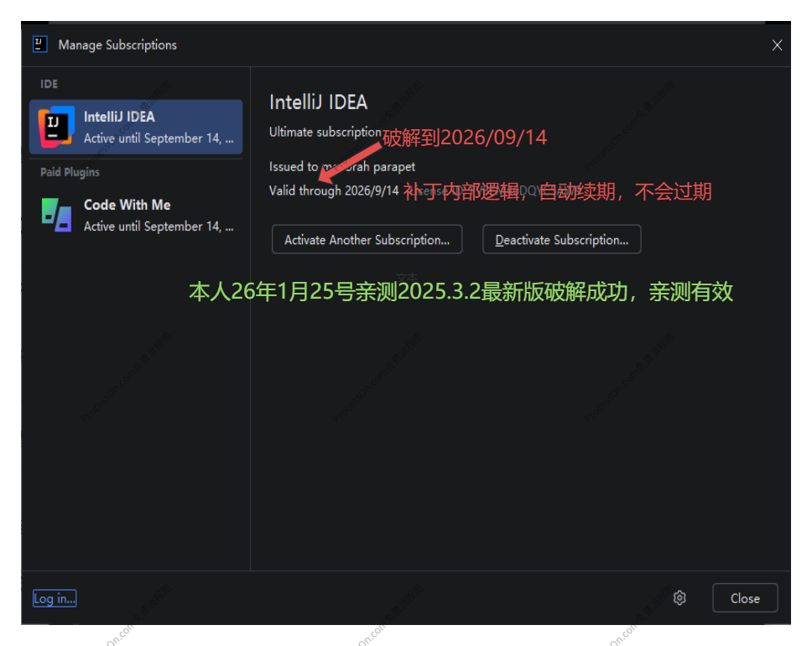Follow the Log in link
Screen dimensions: 812x646
click(x=55, y=598)
